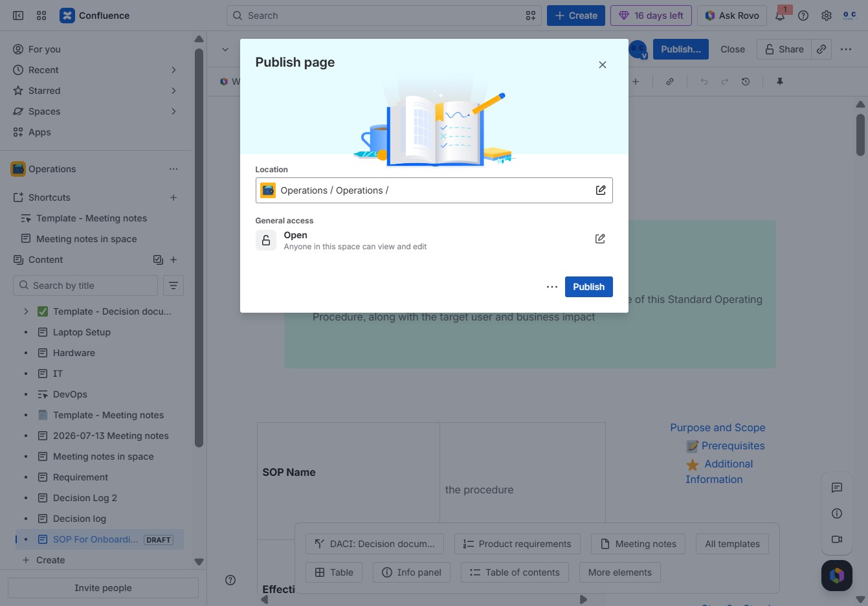Expand the Starred menu chevron
868x606 pixels.
click(x=173, y=91)
